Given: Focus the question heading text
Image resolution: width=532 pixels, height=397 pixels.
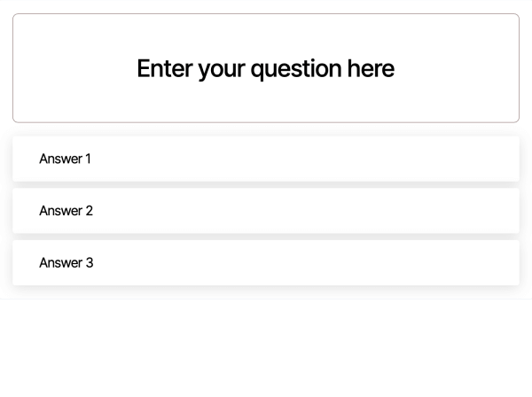Looking at the screenshot, I should point(265,68).
